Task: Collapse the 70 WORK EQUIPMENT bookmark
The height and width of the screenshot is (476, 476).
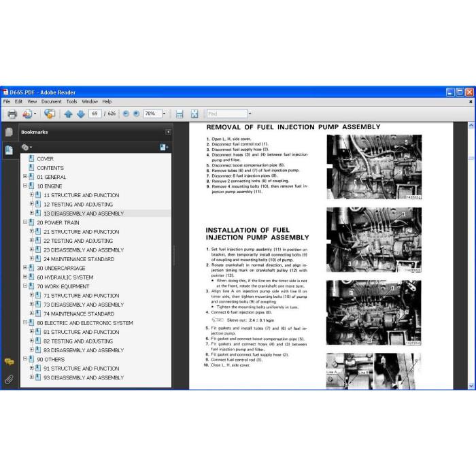Action: tap(25, 286)
